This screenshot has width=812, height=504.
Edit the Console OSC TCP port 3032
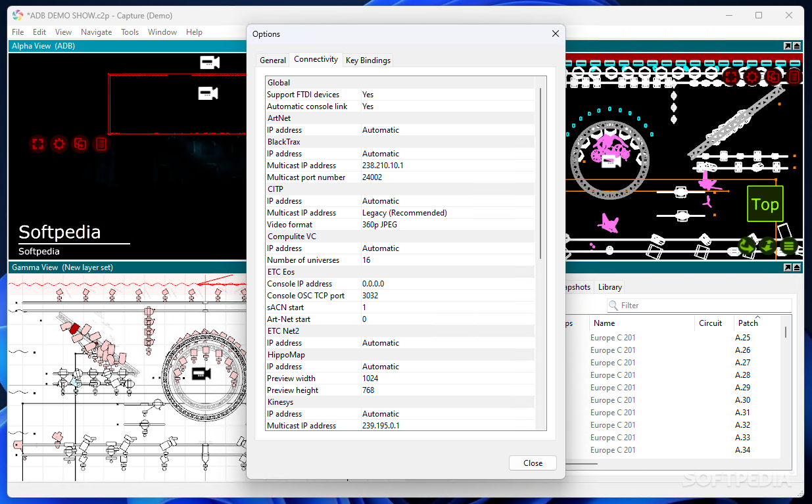[x=448, y=296]
